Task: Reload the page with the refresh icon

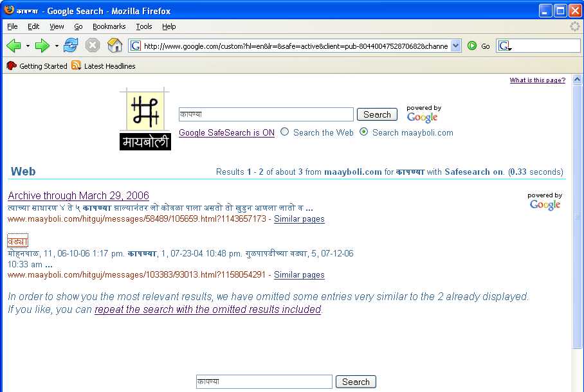Action: [71, 46]
